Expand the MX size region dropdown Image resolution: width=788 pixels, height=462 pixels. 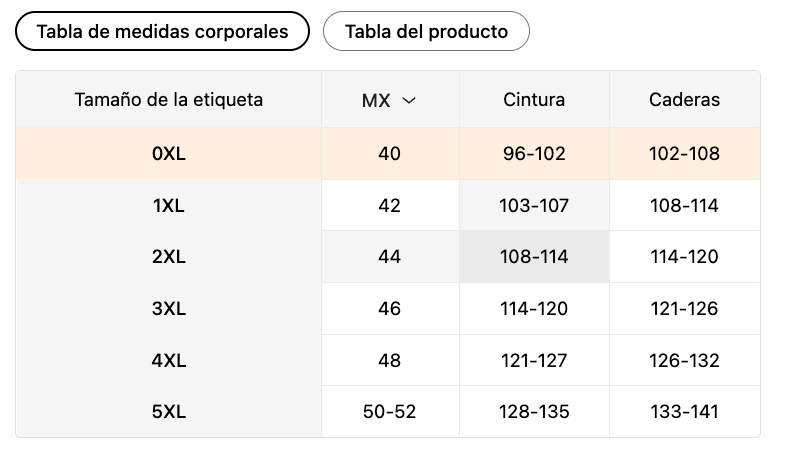tap(389, 100)
